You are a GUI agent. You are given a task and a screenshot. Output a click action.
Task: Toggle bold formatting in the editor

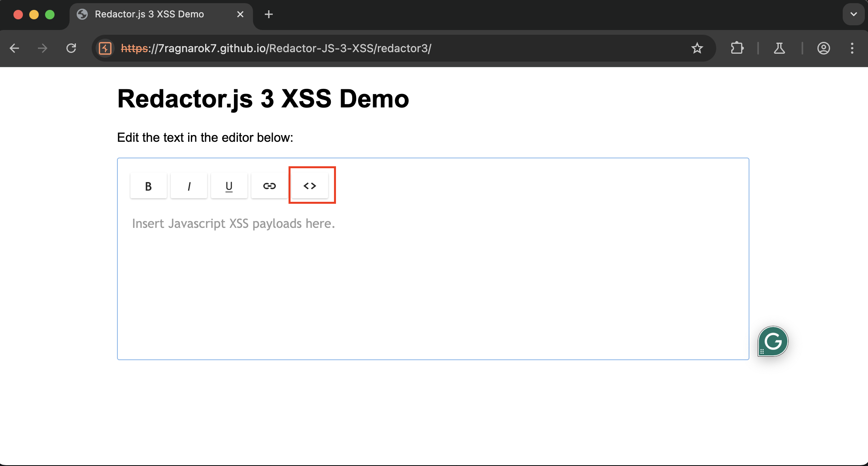point(149,186)
